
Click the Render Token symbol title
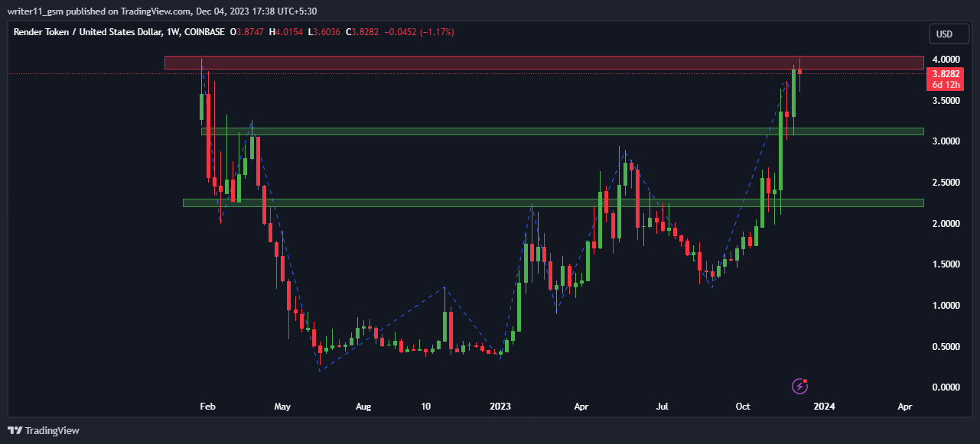coord(118,32)
